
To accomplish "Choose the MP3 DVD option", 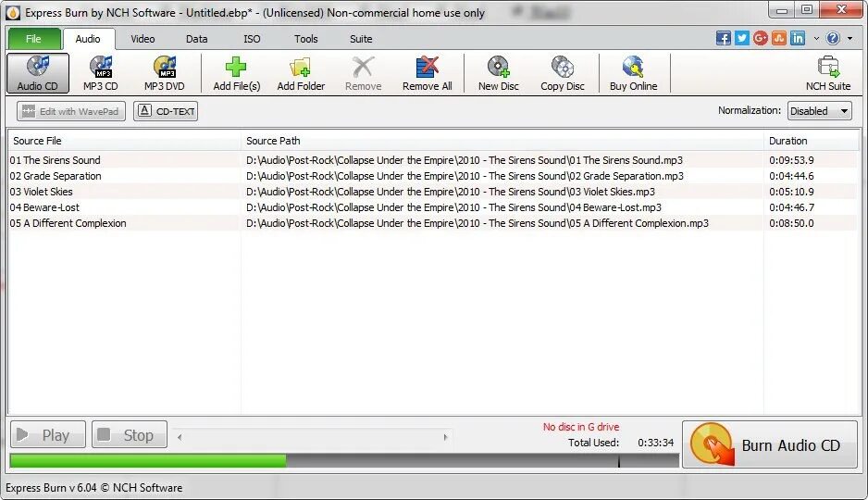I will coord(165,73).
